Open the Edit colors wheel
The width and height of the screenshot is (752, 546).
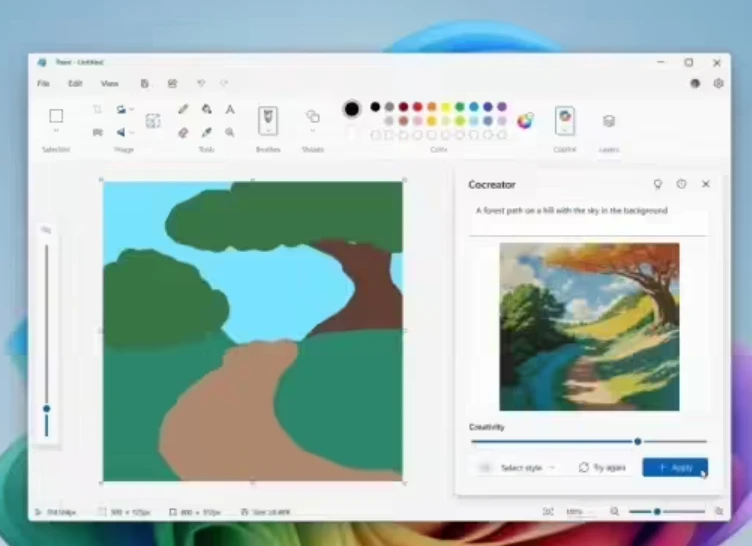coord(525,121)
